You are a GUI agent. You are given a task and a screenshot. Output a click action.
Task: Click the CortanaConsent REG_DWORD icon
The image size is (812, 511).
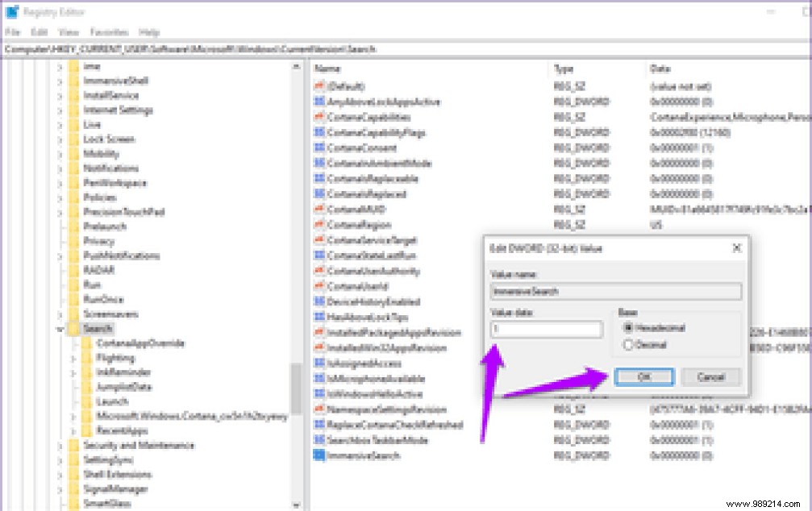(319, 148)
